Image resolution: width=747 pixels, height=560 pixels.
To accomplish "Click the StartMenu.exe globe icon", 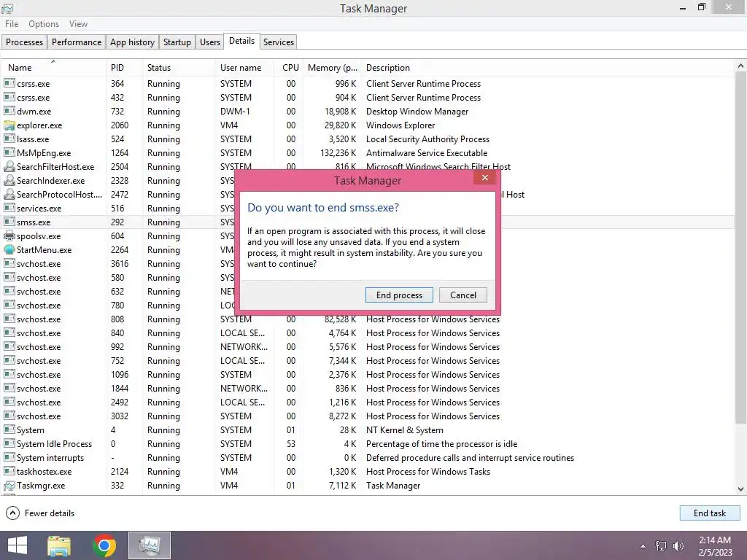I will click(9, 250).
